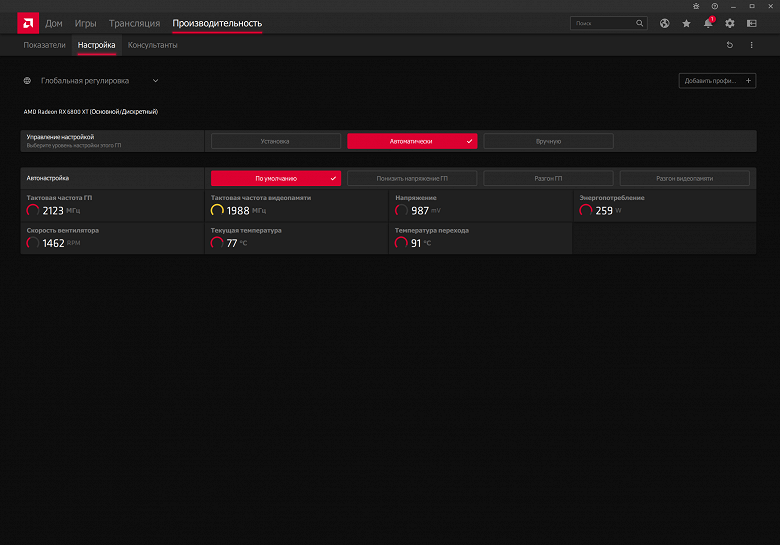Screen dimensions: 780x545
Task: Click the AMD logo icon
Action: coord(28,23)
